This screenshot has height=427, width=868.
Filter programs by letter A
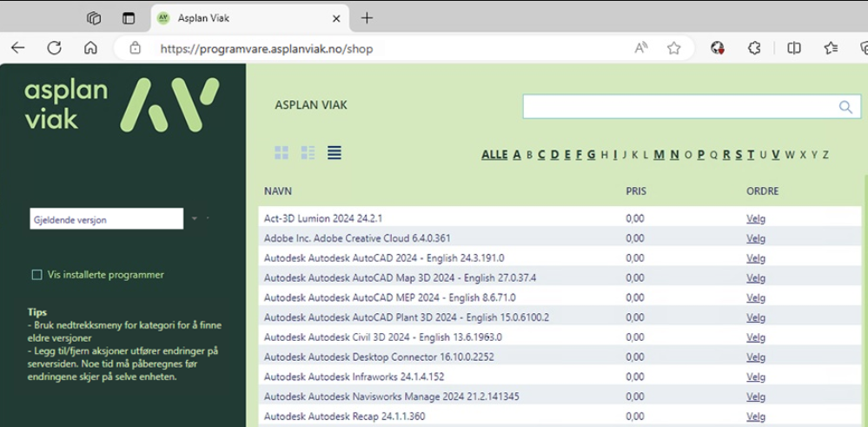pyautogui.click(x=517, y=155)
